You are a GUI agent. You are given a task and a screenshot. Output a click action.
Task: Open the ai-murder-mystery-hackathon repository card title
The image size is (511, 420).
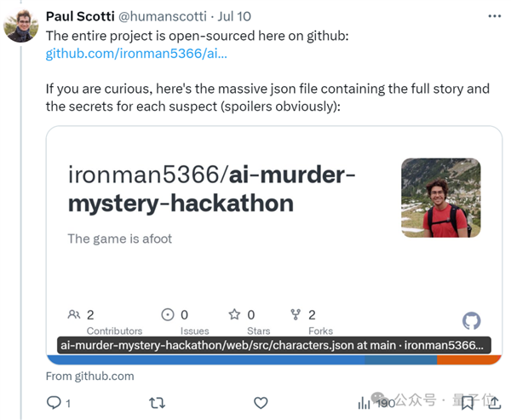[x=211, y=190]
